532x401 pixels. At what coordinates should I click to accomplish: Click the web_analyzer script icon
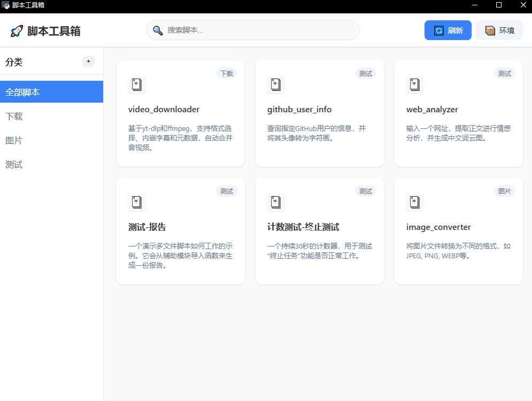coord(415,84)
